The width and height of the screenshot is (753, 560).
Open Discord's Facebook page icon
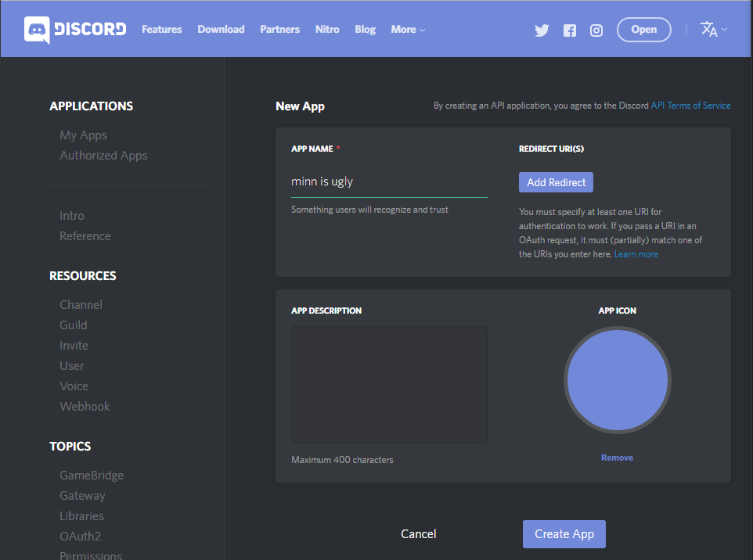click(x=570, y=31)
